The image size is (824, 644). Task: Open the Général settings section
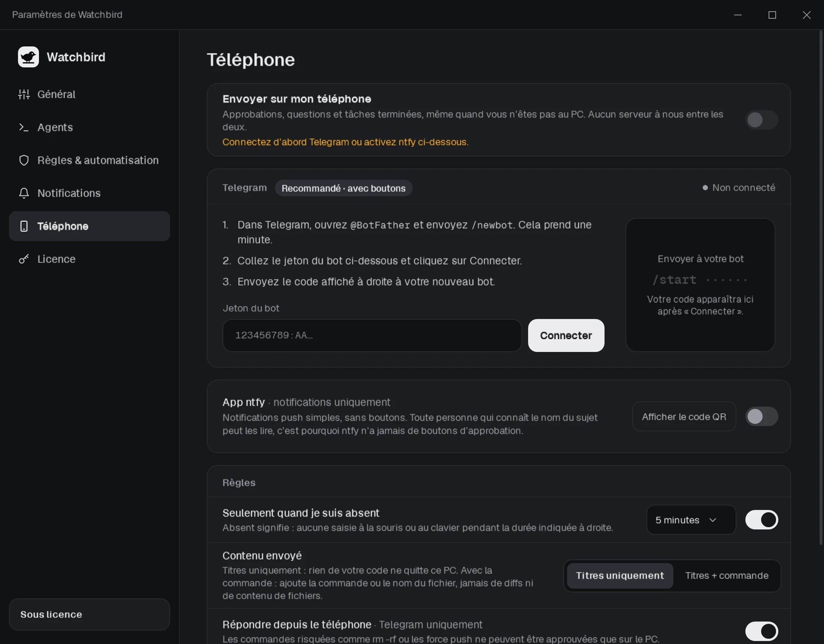(90, 94)
